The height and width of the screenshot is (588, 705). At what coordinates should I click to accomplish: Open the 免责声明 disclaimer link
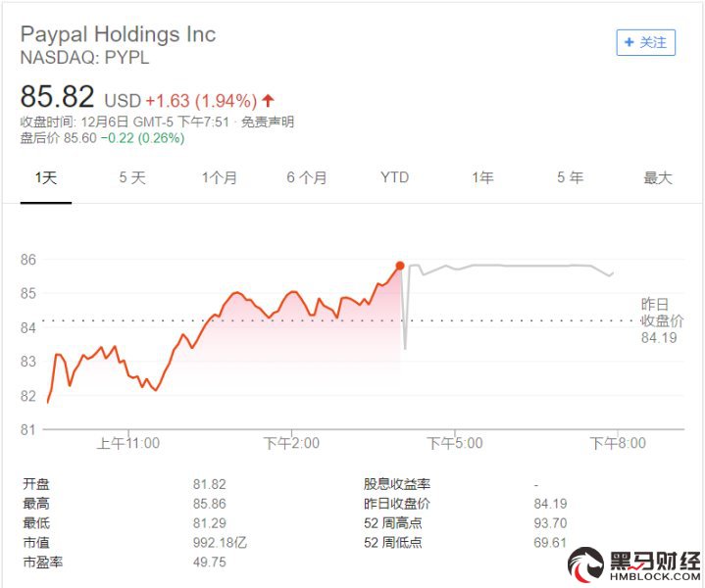(268, 122)
